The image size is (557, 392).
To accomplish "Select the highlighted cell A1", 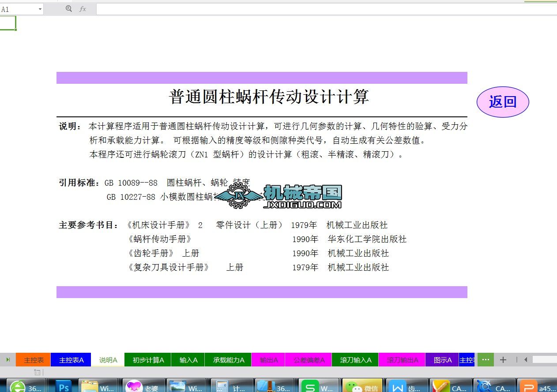I will point(8,23).
